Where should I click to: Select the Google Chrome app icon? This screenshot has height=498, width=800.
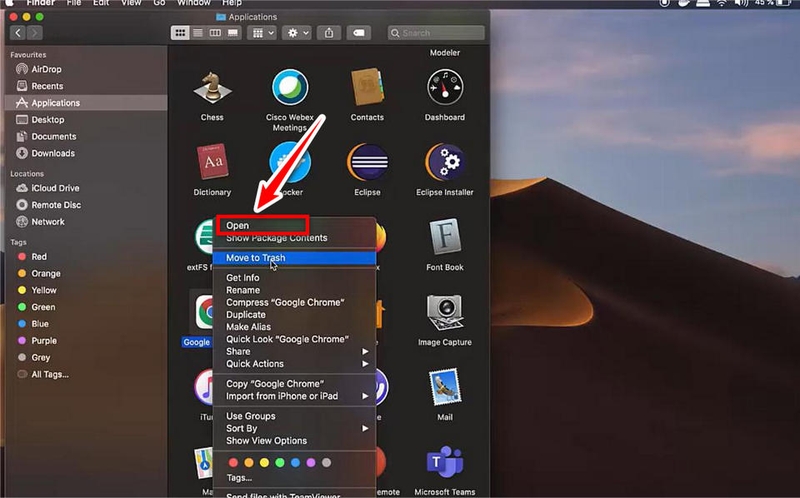[x=204, y=312]
